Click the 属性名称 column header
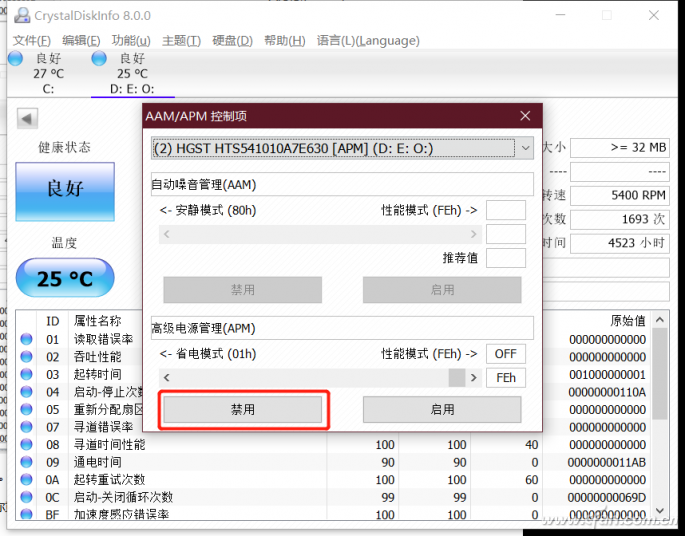The width and height of the screenshot is (685, 536). click(97, 321)
